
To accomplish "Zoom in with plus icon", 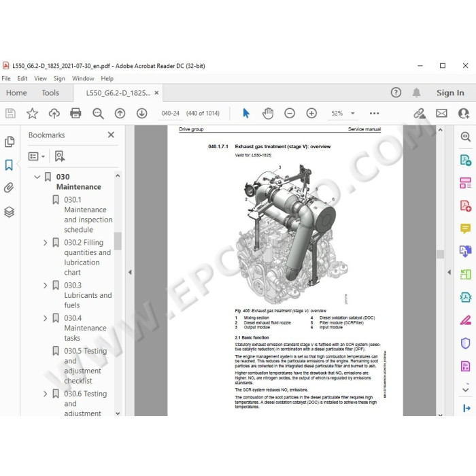I will 311,114.
